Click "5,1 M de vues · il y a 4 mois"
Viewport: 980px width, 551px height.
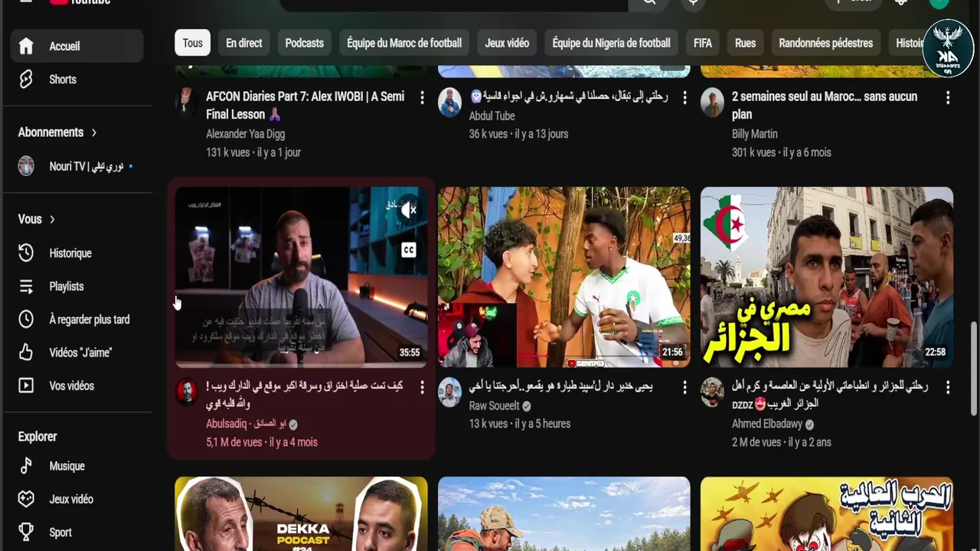pyautogui.click(x=262, y=442)
